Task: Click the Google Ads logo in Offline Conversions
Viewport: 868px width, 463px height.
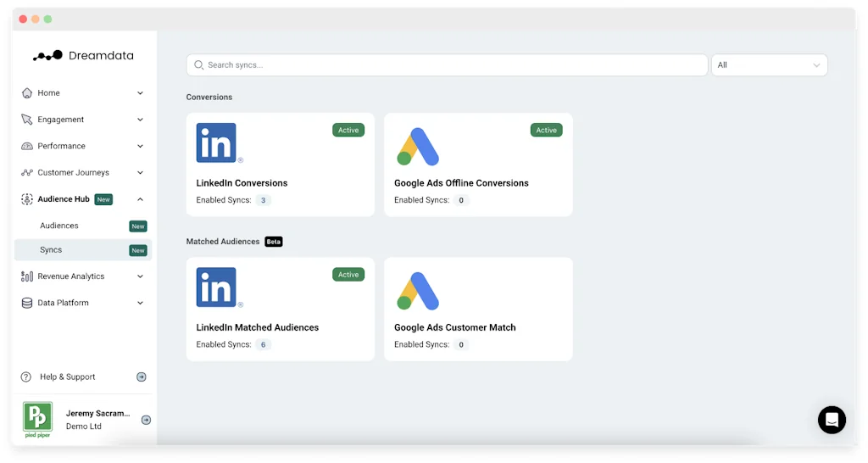Action: pyautogui.click(x=418, y=146)
